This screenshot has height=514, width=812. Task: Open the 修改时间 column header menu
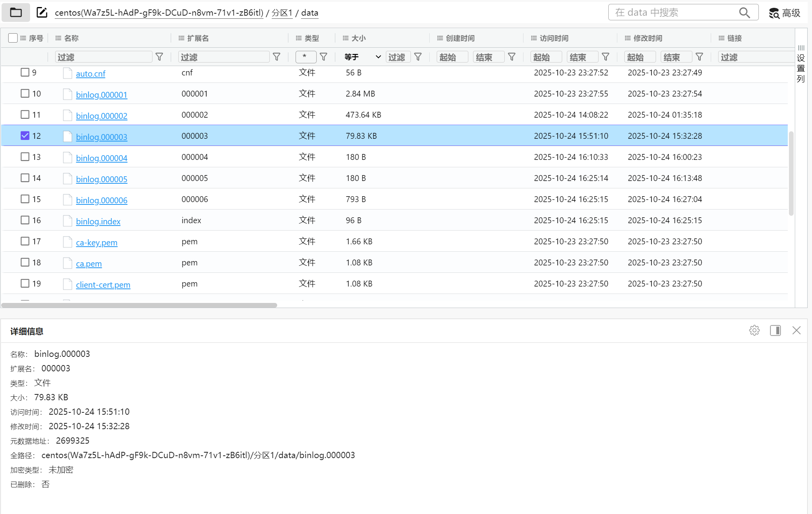[x=627, y=38]
